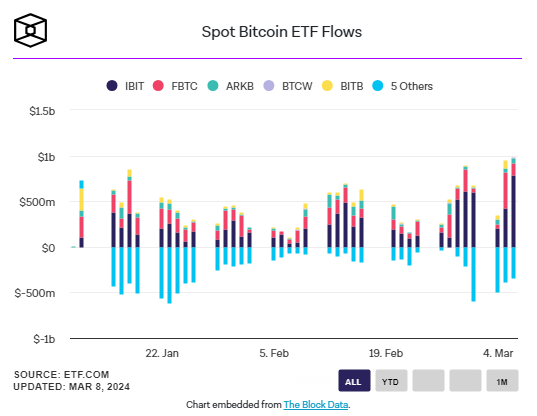Select the YTD time range button
Viewport: 537px width, 416px height.
pos(391,380)
